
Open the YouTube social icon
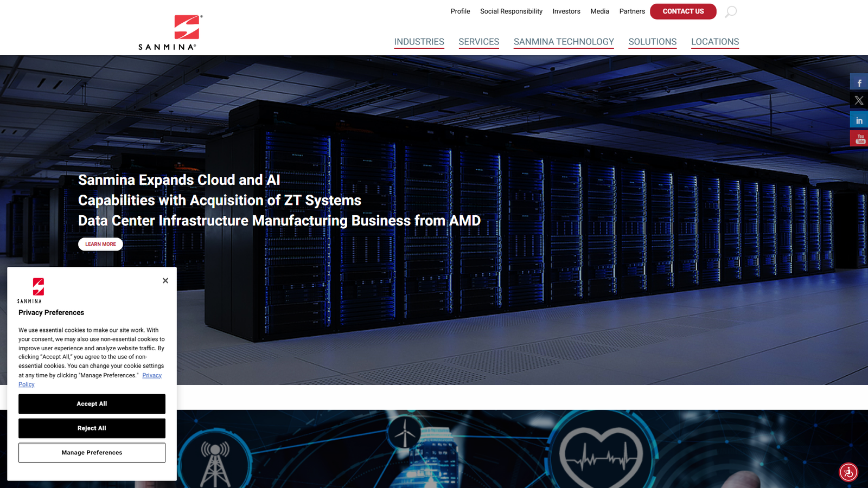[x=859, y=138]
